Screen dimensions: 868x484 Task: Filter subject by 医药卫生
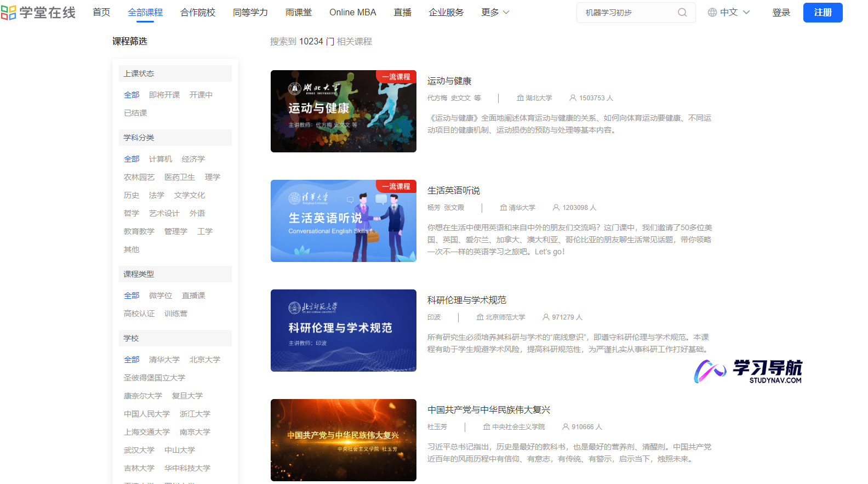(x=180, y=177)
